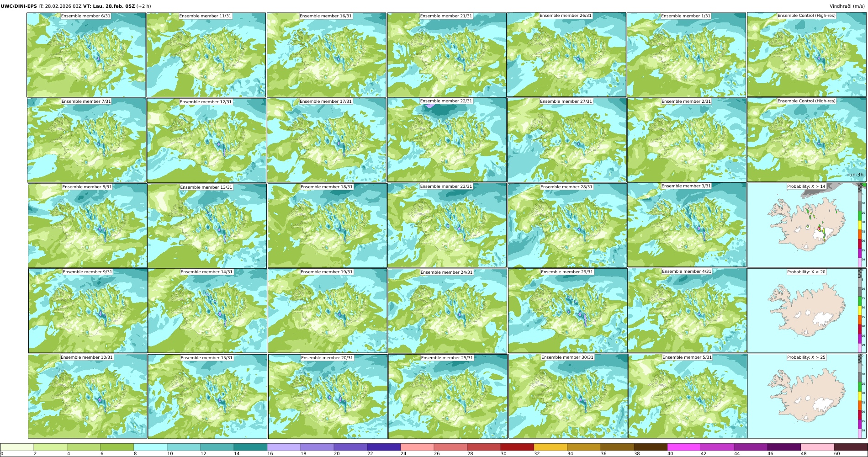Image resolution: width=868 pixels, height=457 pixels.
Task: Choose the 14–16 m/s dark teal legend swatch
Action: coord(250,447)
